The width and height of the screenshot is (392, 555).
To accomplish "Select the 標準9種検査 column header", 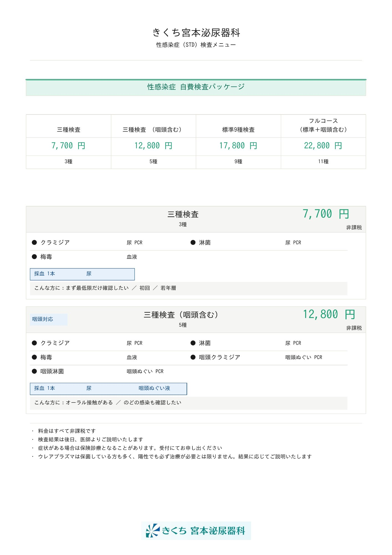I will tap(238, 129).
